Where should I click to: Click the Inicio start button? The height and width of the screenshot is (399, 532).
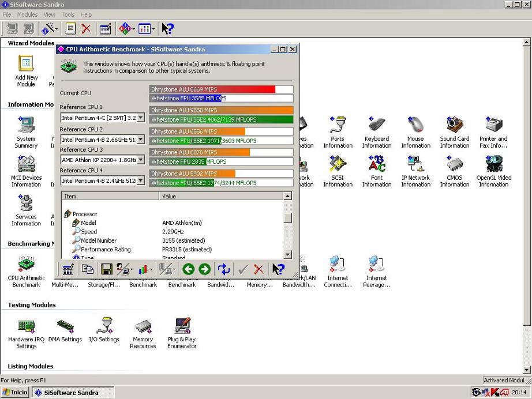(15, 392)
